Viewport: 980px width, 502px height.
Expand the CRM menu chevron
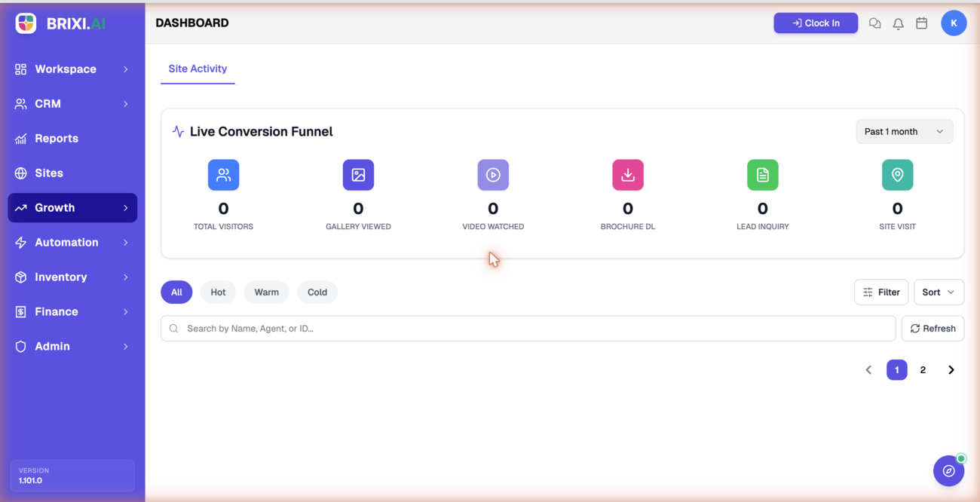click(126, 104)
